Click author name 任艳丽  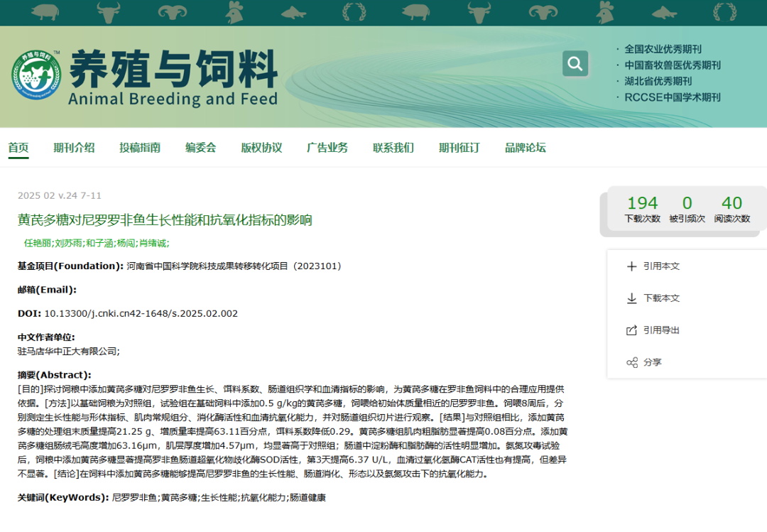pyautogui.click(x=38, y=243)
